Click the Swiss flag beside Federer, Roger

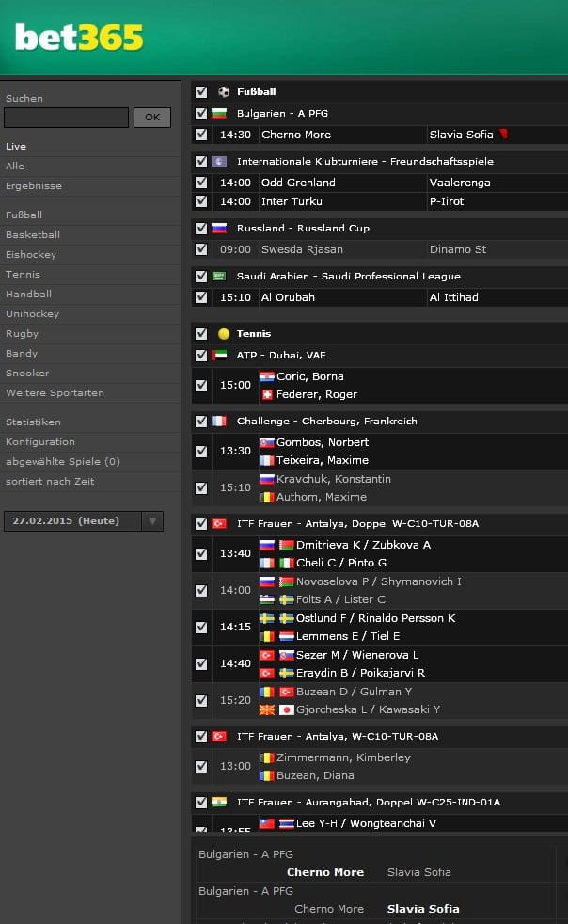[x=267, y=394]
